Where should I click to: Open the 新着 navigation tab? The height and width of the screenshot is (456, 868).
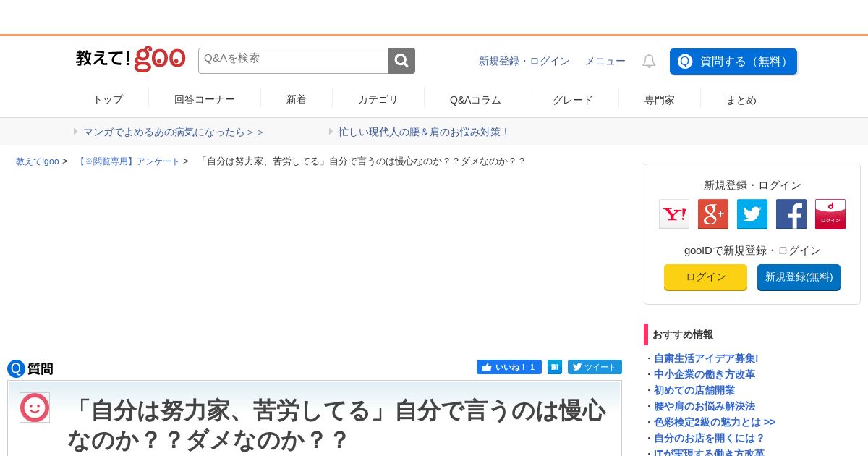[x=297, y=100]
